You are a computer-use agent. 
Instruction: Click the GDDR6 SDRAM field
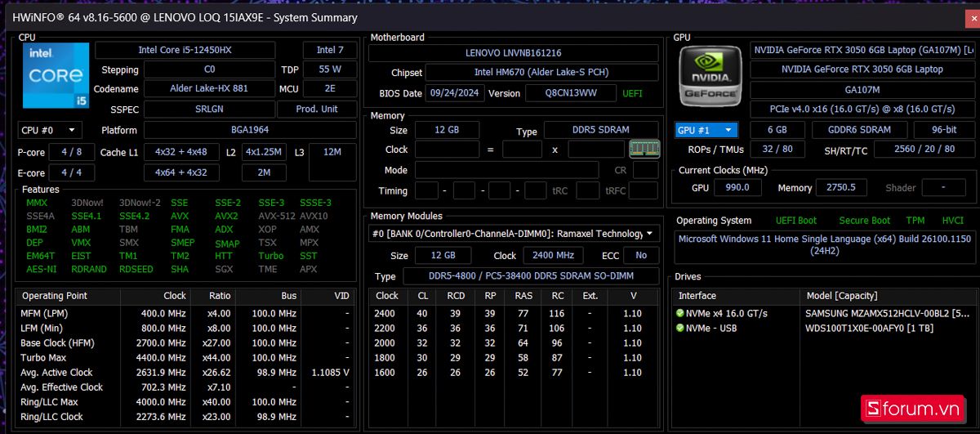click(x=859, y=130)
